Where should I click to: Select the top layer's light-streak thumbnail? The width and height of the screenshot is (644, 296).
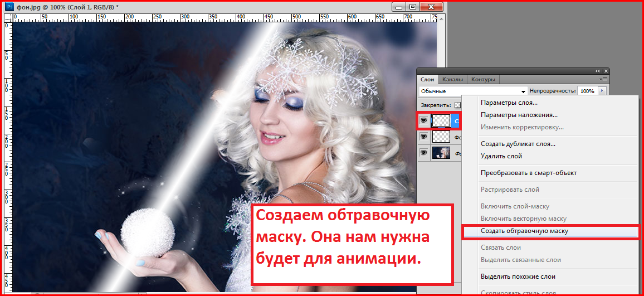pyautogui.click(x=441, y=120)
